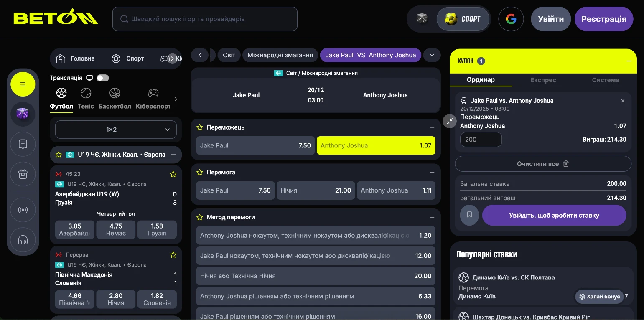Deselect the Anthony Joshua 1.07 odds
Screen dimensions: 644x320
(x=376, y=145)
